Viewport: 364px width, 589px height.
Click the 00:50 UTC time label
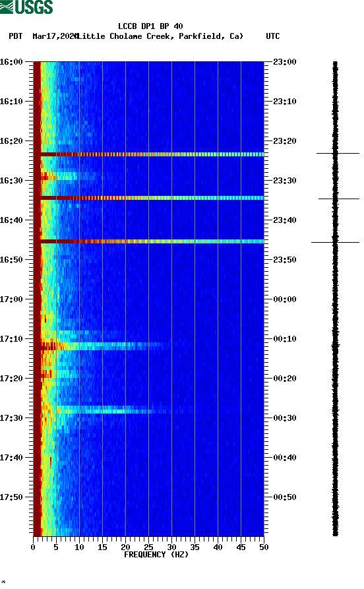[x=285, y=497]
